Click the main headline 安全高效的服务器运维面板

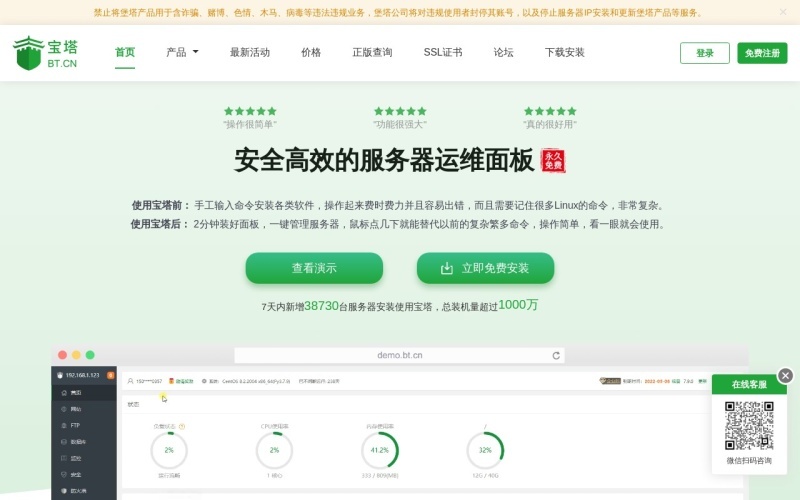pyautogui.click(x=384, y=160)
